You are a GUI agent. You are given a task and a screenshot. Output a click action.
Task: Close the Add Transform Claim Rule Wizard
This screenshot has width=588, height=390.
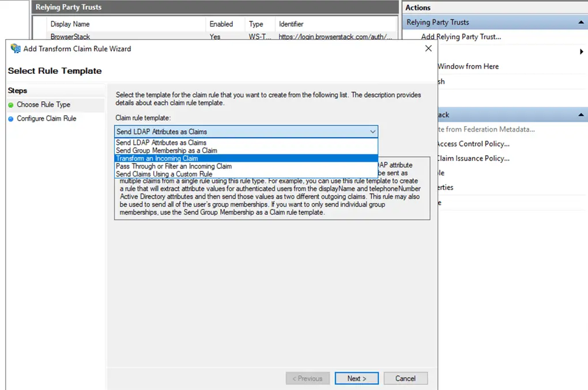pyautogui.click(x=428, y=49)
